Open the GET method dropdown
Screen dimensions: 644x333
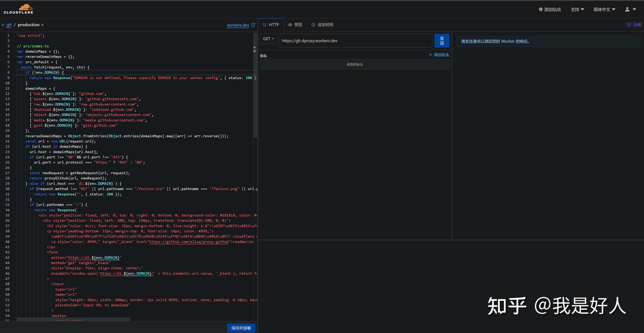(x=268, y=39)
